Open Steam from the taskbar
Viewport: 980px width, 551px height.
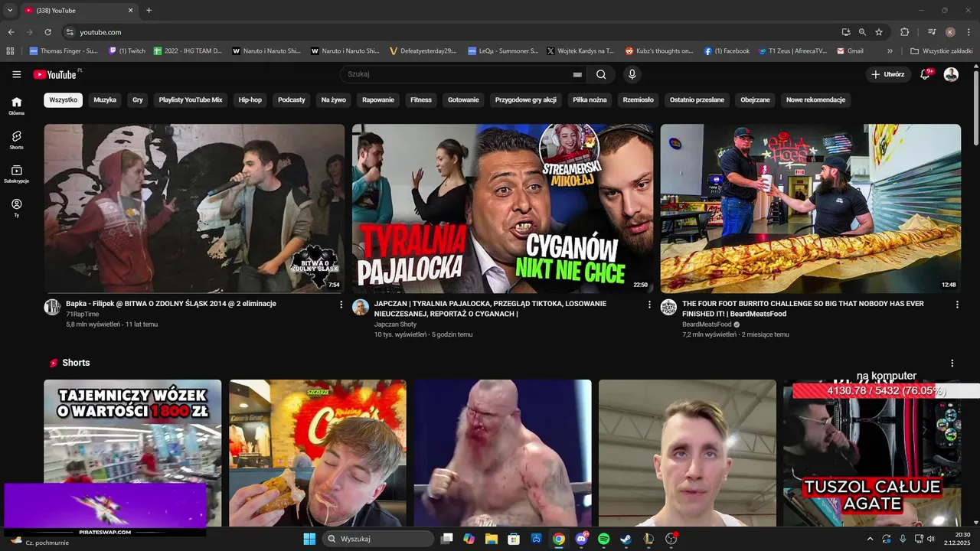coord(626,539)
